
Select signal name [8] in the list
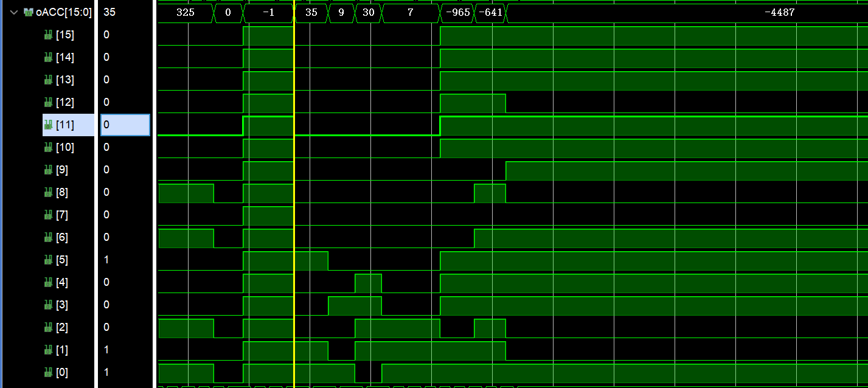click(x=62, y=193)
